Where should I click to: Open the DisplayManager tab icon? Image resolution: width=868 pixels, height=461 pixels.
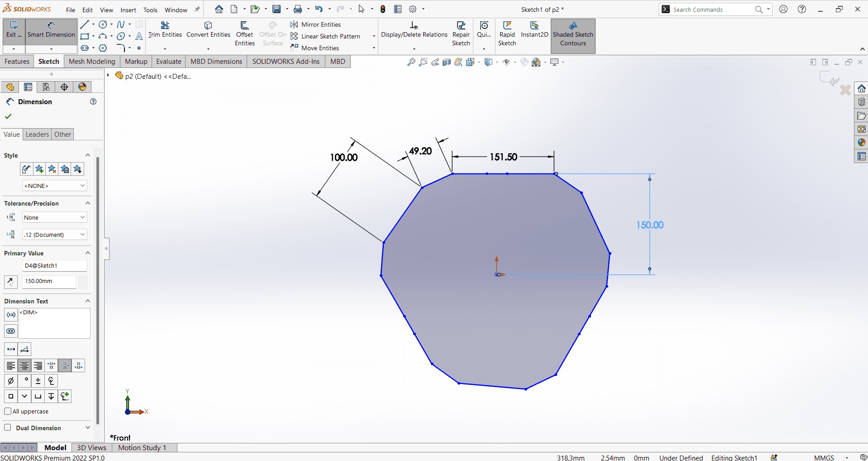coord(82,87)
